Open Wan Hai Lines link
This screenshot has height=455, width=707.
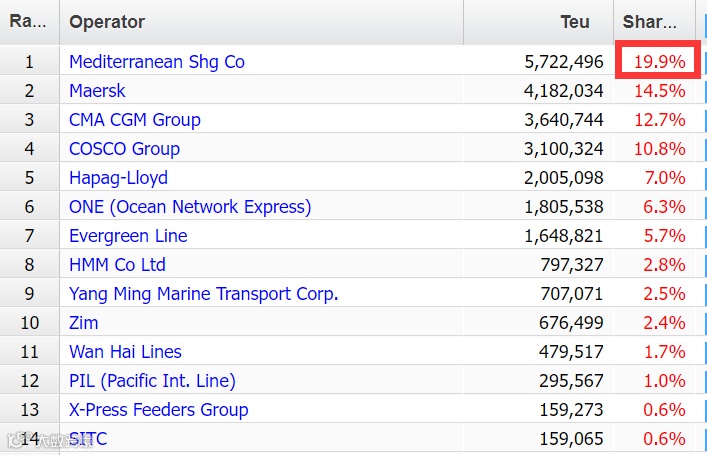tap(125, 352)
